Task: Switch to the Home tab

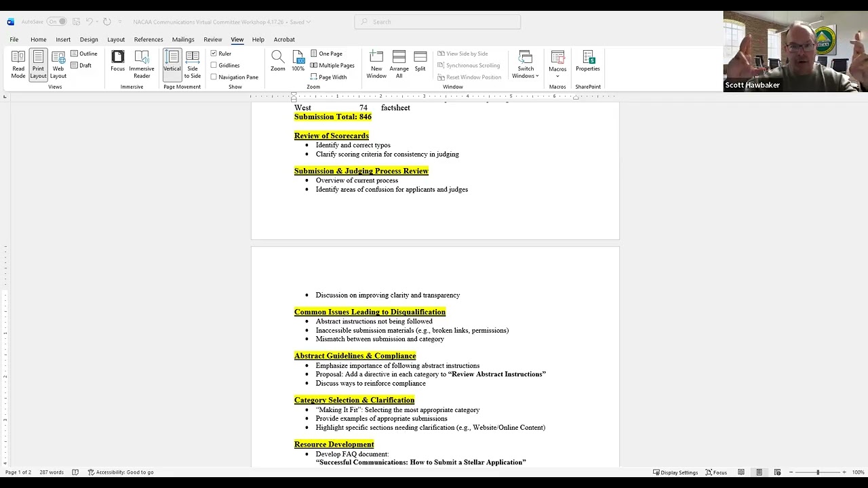Action: pyautogui.click(x=39, y=39)
